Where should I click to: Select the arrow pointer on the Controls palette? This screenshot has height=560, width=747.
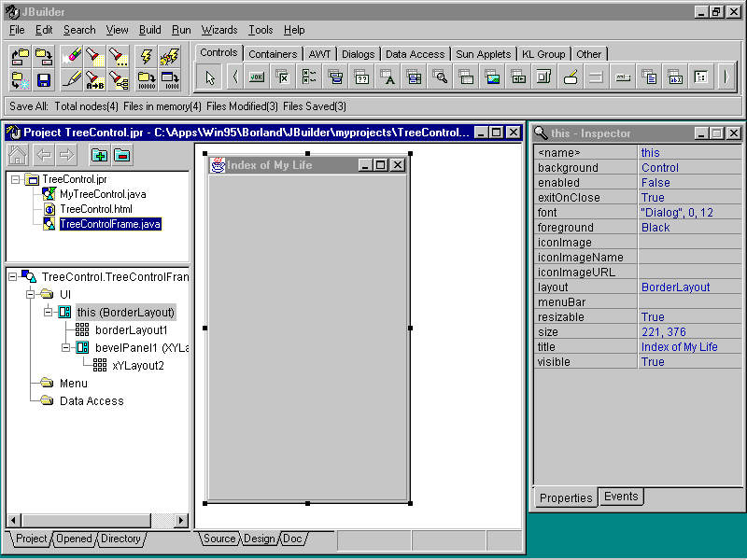[x=209, y=76]
